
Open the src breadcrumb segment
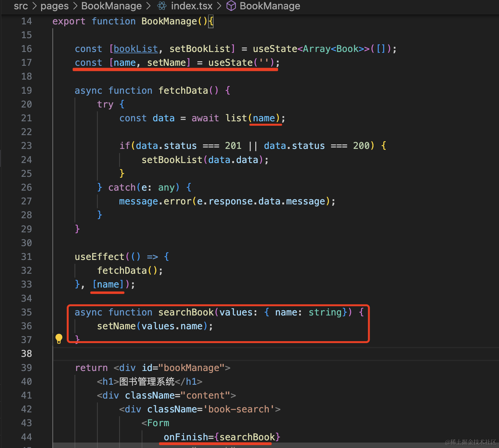coord(21,6)
